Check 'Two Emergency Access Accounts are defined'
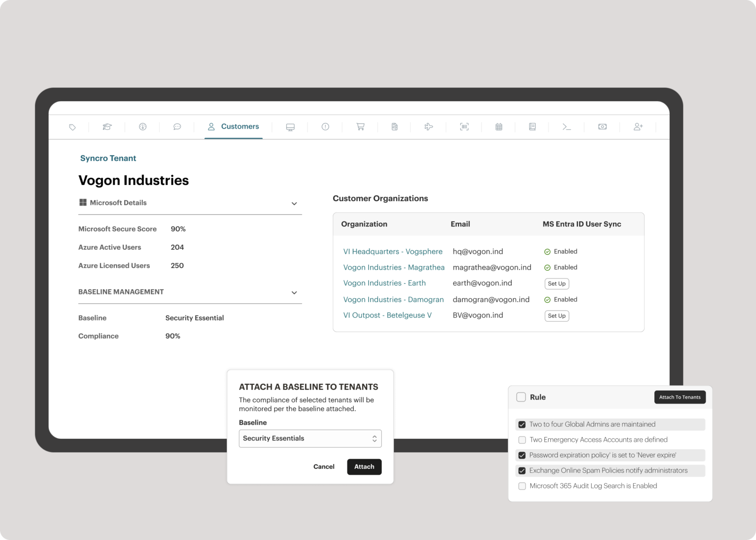The image size is (756, 540). click(x=522, y=440)
